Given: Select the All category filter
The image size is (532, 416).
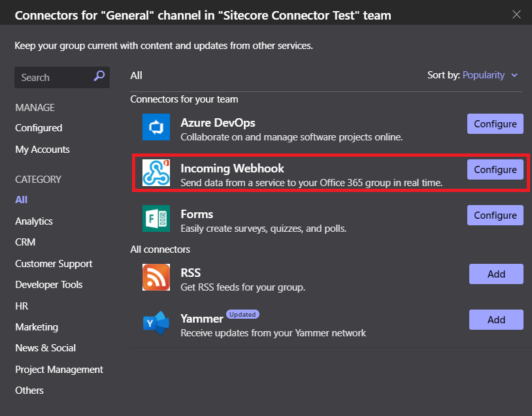Looking at the screenshot, I should (x=20, y=200).
